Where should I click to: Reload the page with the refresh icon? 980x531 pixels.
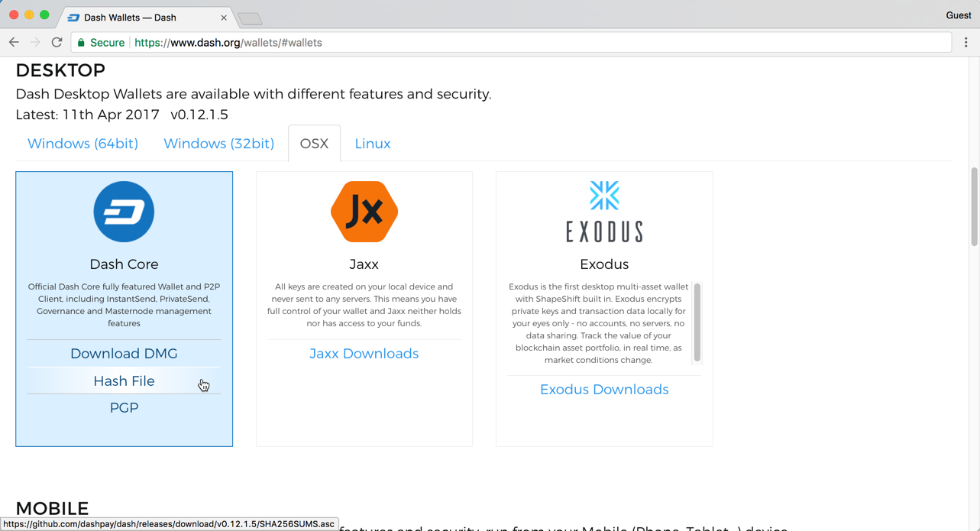(x=57, y=43)
